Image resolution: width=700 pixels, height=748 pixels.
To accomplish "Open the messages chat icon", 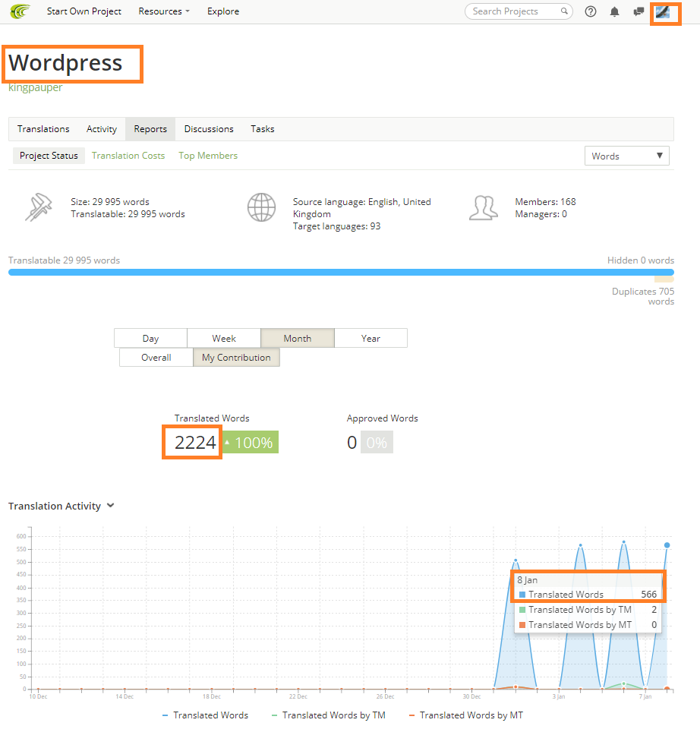I will [x=639, y=11].
